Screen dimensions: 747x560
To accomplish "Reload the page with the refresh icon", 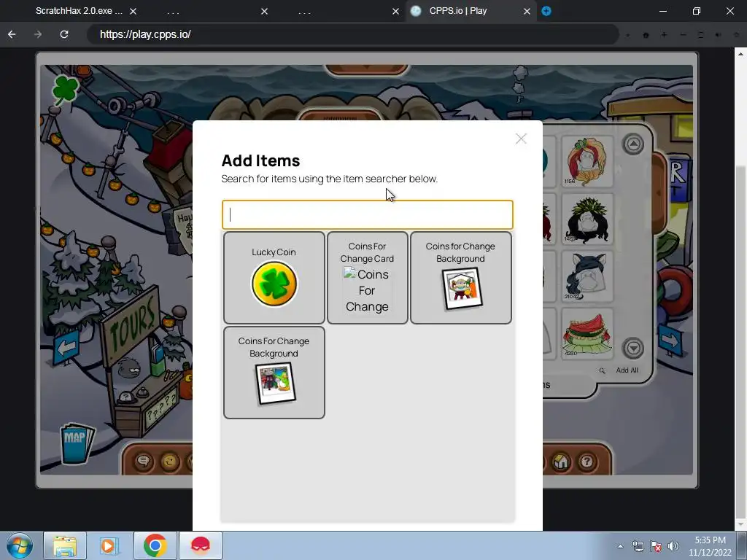I will pyautogui.click(x=64, y=34).
